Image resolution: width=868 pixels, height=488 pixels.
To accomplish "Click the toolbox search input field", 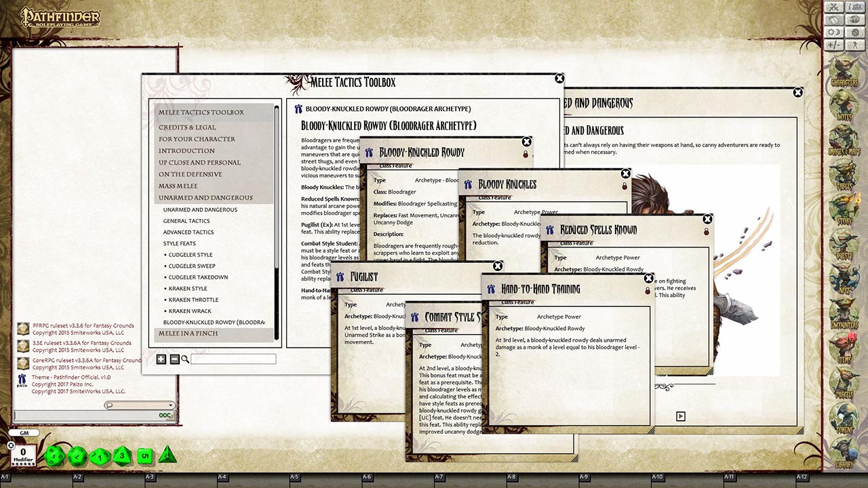I will coord(233,359).
